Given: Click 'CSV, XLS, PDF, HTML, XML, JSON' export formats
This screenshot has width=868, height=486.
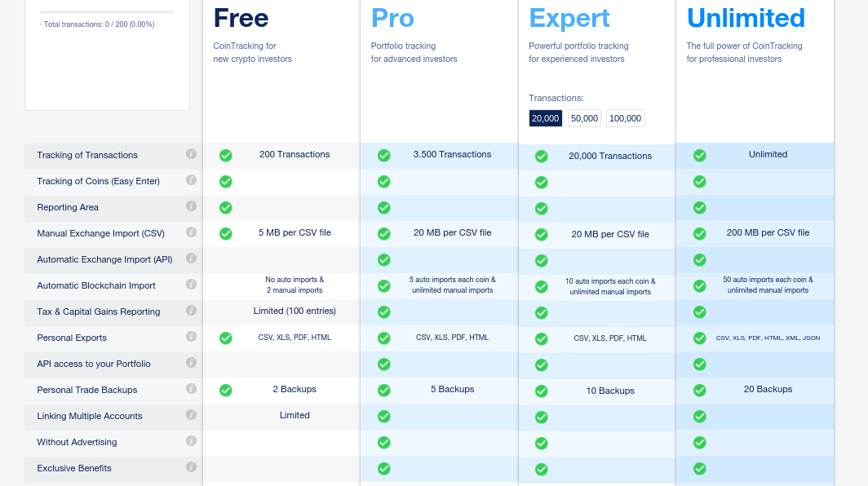Looking at the screenshot, I should click(768, 338).
